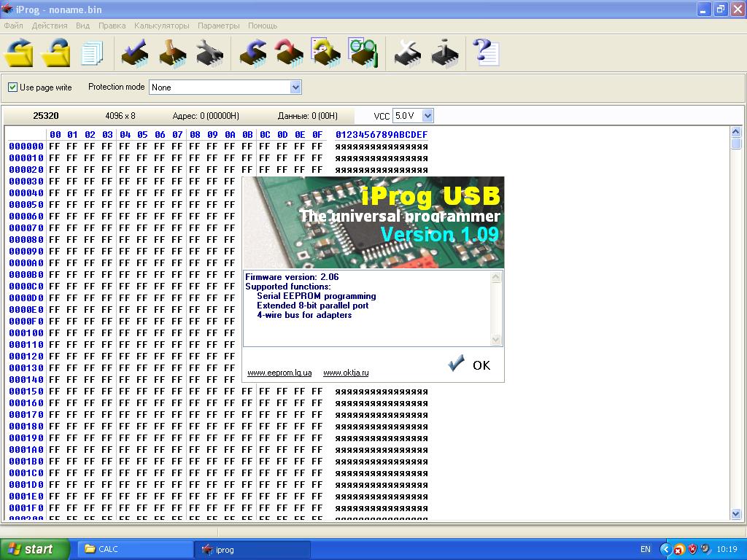Select the address row 000010

[26, 158]
